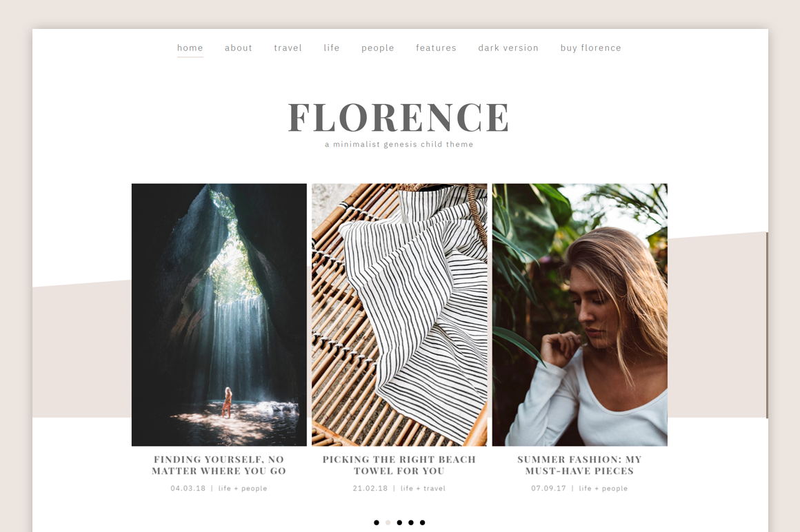Open Summer Fashion: My Must-Have Pieces
Image resolution: width=800 pixels, height=532 pixels.
coord(579,465)
